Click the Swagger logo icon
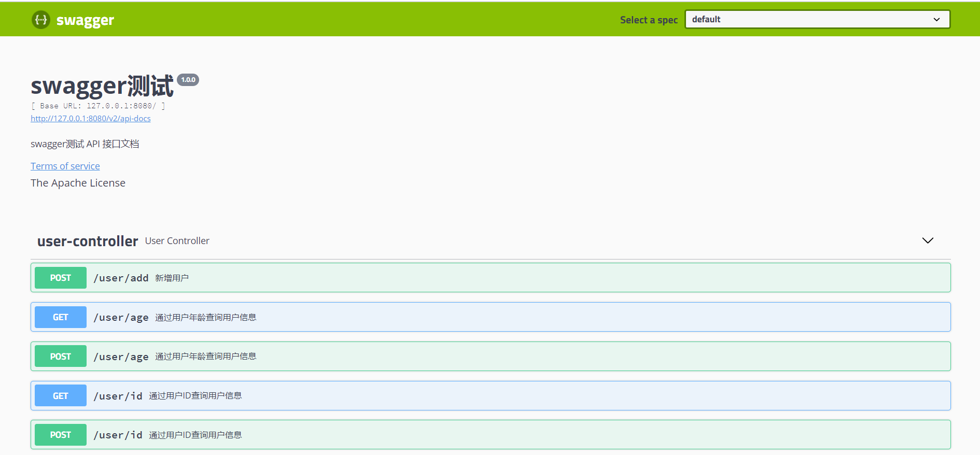Image resolution: width=980 pixels, height=455 pixels. (41, 20)
